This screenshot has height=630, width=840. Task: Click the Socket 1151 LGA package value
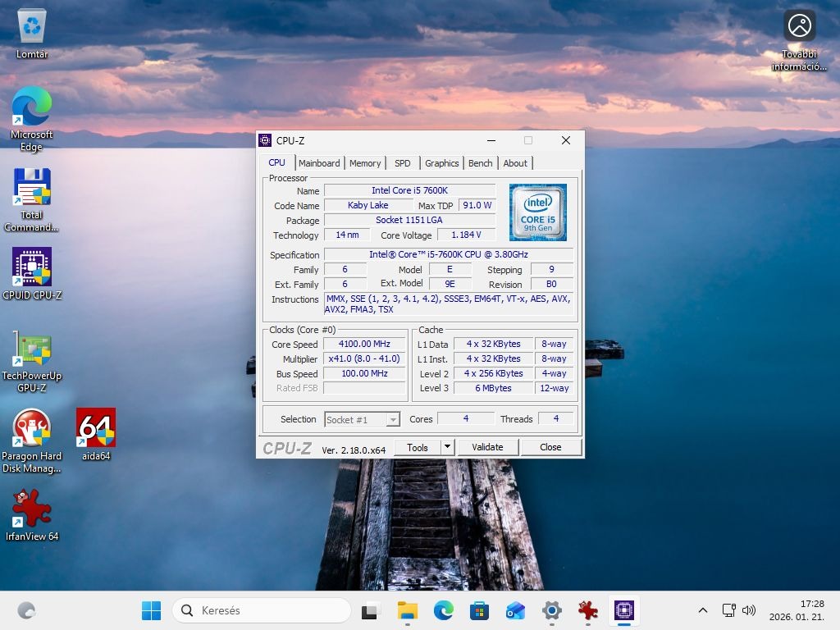[409, 220]
